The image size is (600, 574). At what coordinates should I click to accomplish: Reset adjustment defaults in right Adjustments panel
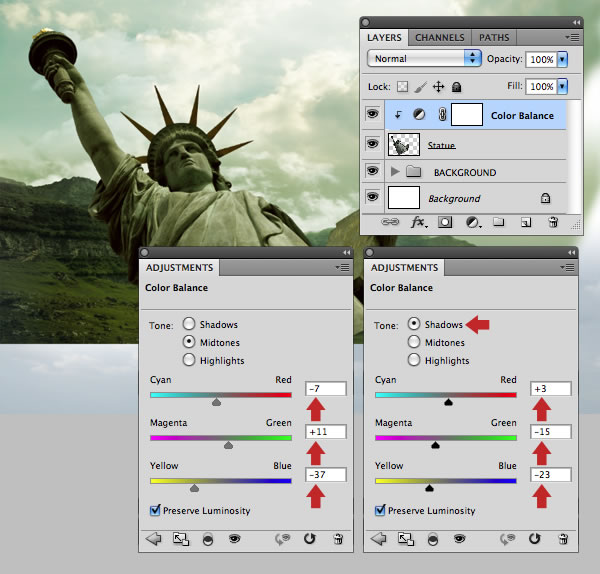(535, 539)
